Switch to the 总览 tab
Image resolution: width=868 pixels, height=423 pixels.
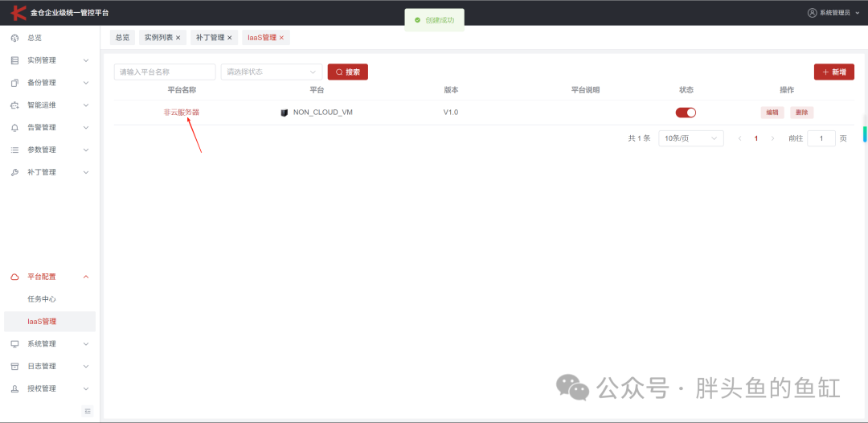122,38
